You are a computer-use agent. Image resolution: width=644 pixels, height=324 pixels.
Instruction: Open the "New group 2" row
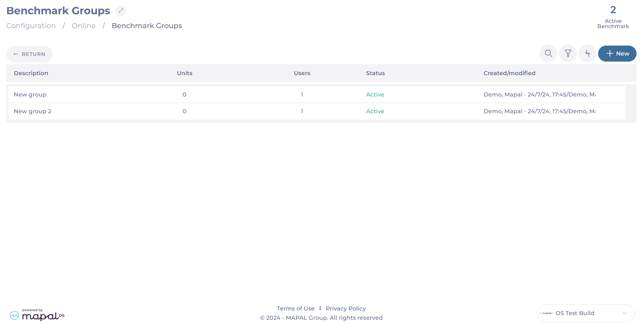click(316, 111)
